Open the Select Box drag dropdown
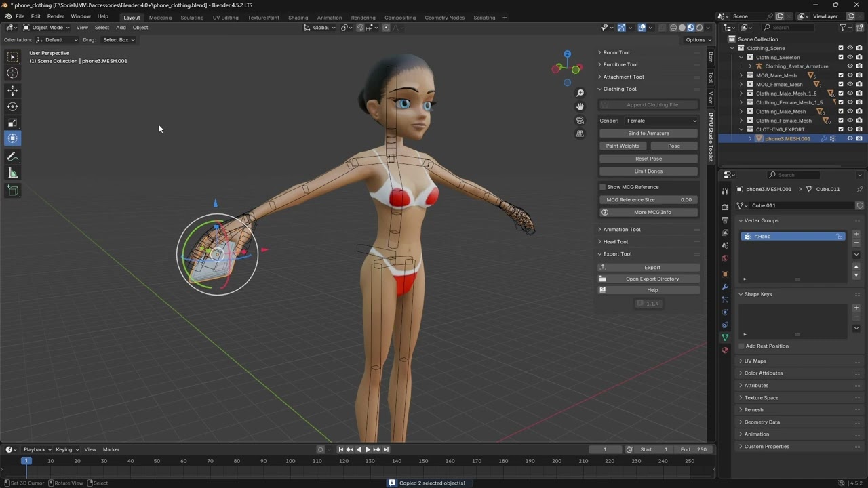The width and height of the screenshot is (868, 488). tap(119, 40)
